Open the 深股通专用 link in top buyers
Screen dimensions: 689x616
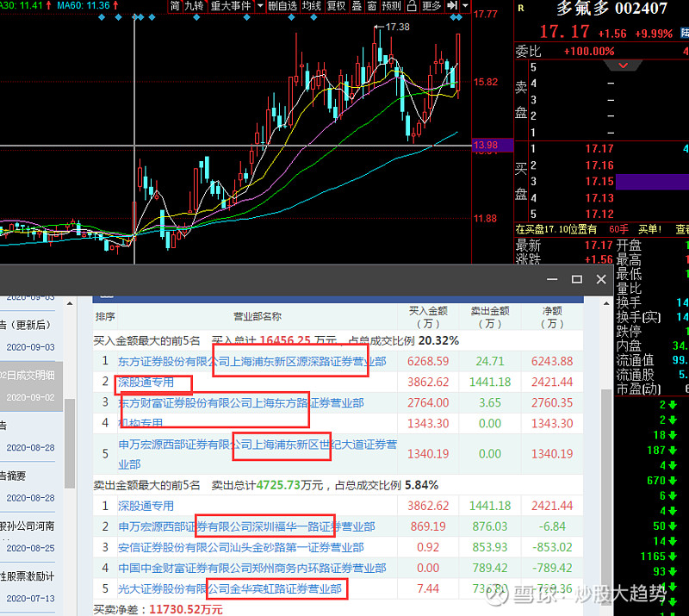146,382
